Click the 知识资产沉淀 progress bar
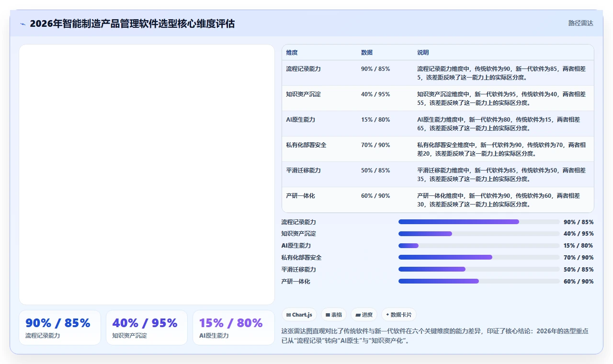 coord(479,234)
